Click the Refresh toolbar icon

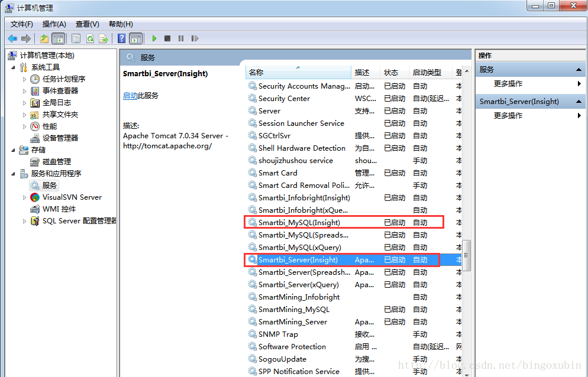coord(90,38)
